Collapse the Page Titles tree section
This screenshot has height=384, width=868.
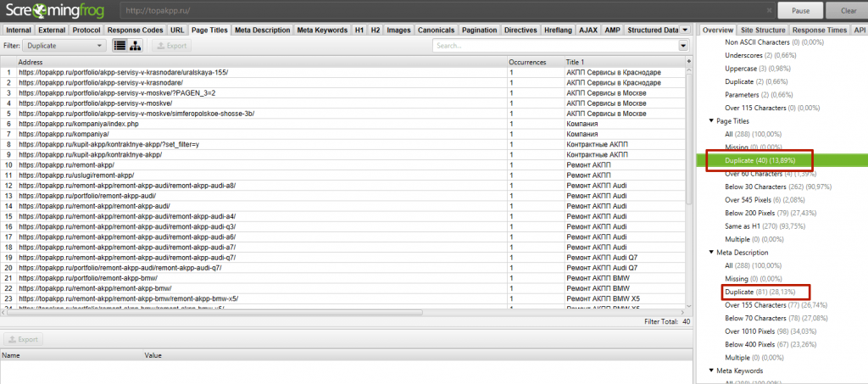tap(710, 121)
